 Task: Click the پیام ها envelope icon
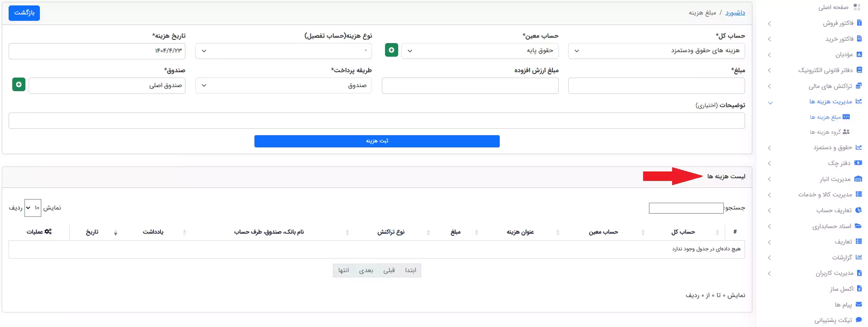[x=858, y=304]
